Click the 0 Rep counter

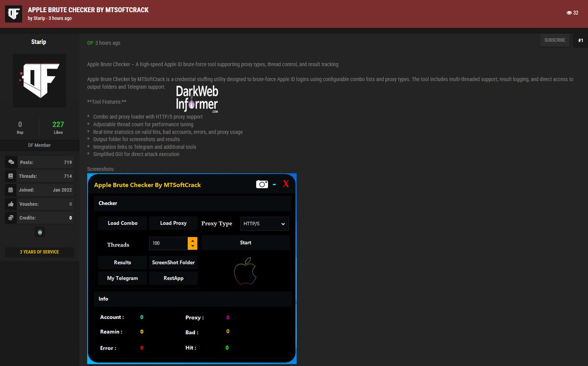[20, 127]
